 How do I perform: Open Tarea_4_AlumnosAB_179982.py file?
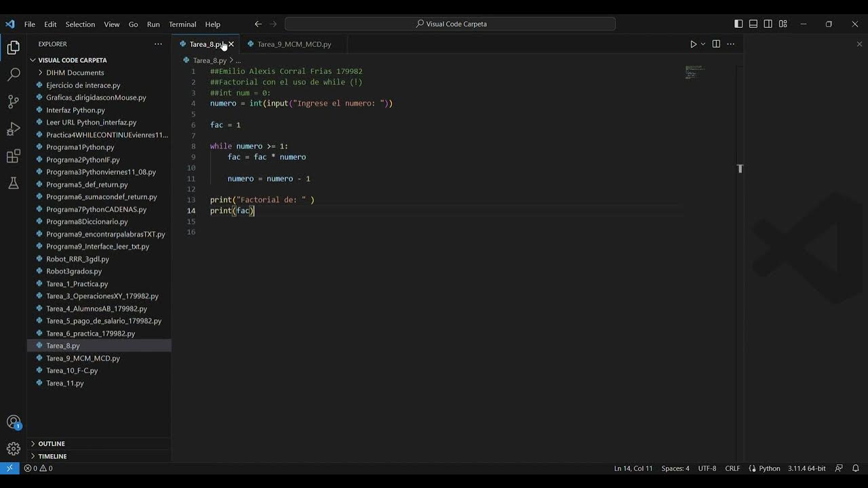click(96, 308)
